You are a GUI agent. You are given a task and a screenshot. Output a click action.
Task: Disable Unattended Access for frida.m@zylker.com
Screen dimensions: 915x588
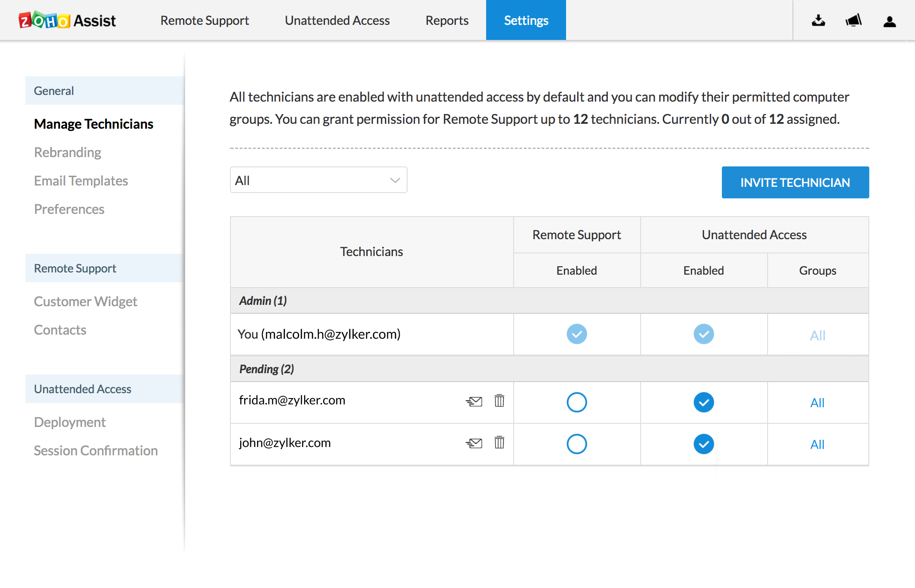pyautogui.click(x=703, y=403)
